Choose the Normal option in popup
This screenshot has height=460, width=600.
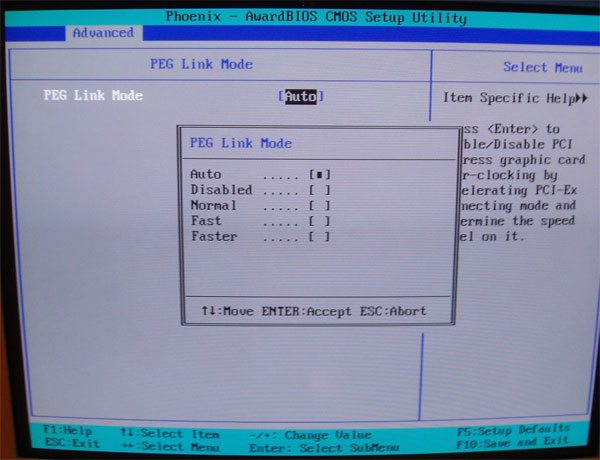[x=260, y=206]
